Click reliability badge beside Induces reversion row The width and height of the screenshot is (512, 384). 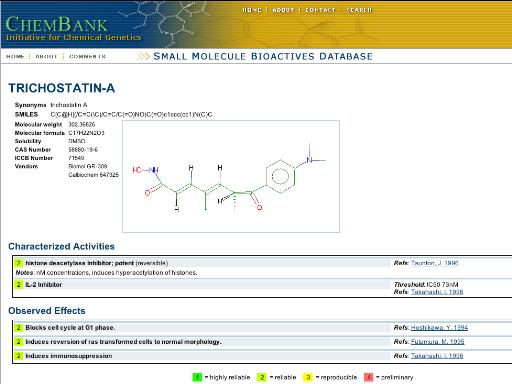click(19, 342)
